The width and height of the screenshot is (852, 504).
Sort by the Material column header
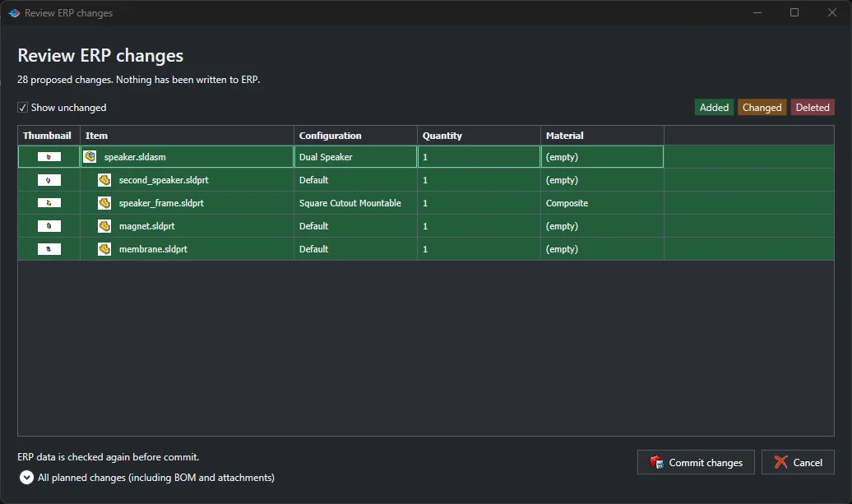click(602, 136)
